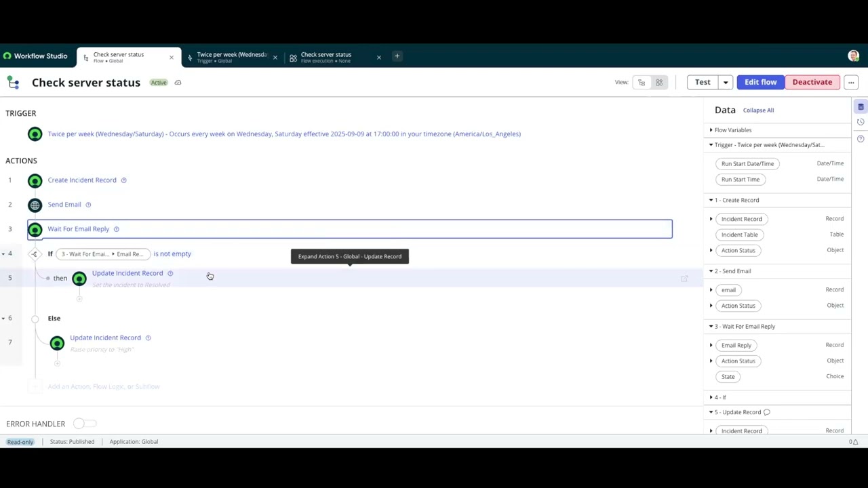The width and height of the screenshot is (868, 488).
Task: Click the Send Email globe icon
Action: pyautogui.click(x=35, y=204)
